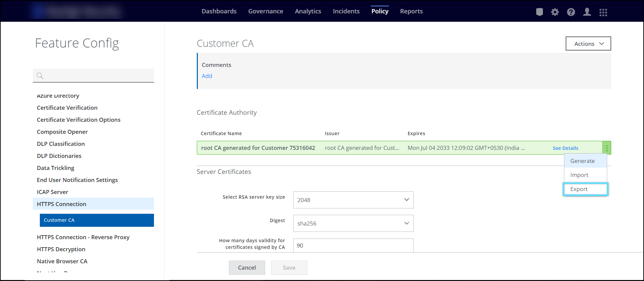Click the search magnifier icon in sidebar
The height and width of the screenshot is (281, 644).
click(x=40, y=76)
